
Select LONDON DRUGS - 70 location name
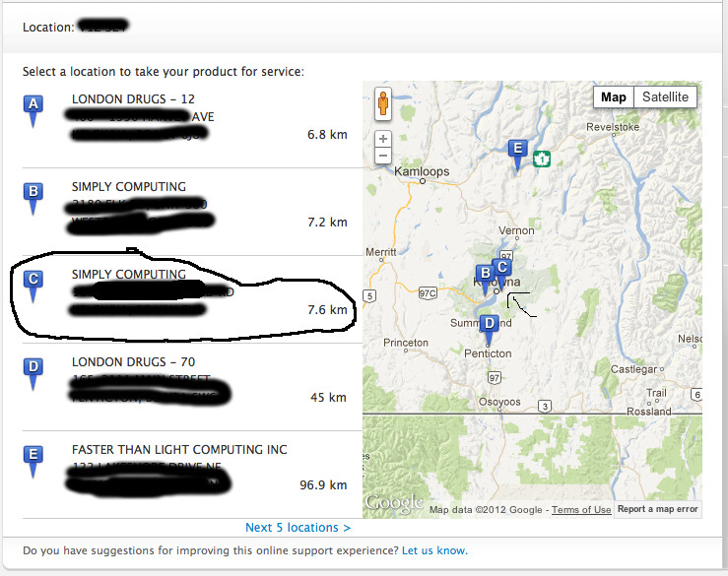[133, 362]
